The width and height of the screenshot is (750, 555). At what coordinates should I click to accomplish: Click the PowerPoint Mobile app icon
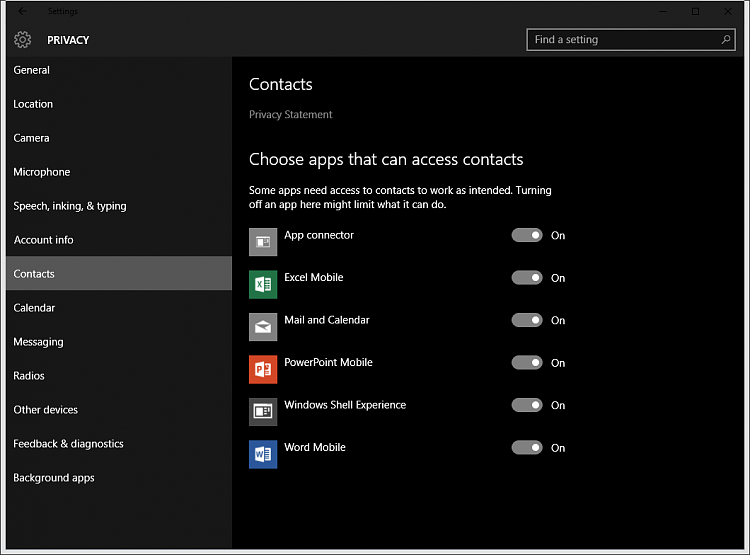[x=263, y=369]
